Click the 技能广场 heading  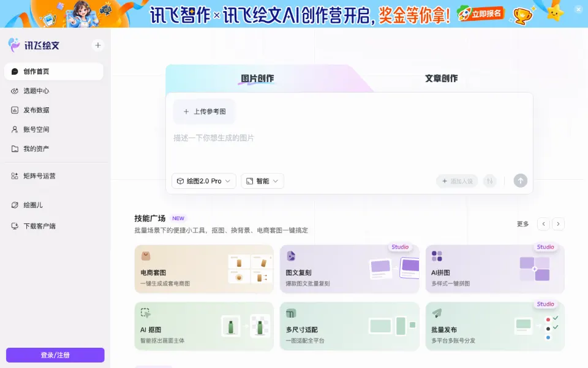tap(150, 218)
